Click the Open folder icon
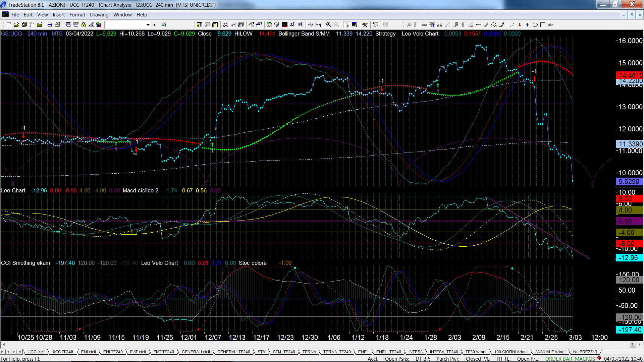The image size is (644, 362). [17, 24]
